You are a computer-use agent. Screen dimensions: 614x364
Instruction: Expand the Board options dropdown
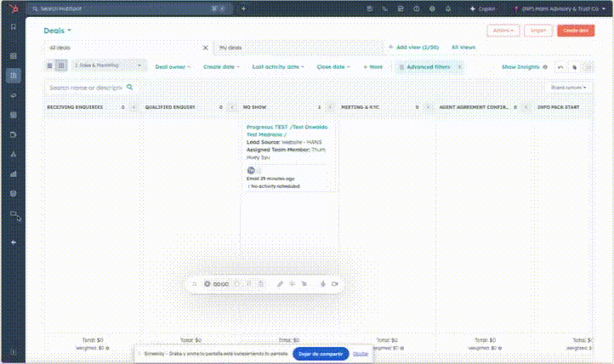[569, 88]
